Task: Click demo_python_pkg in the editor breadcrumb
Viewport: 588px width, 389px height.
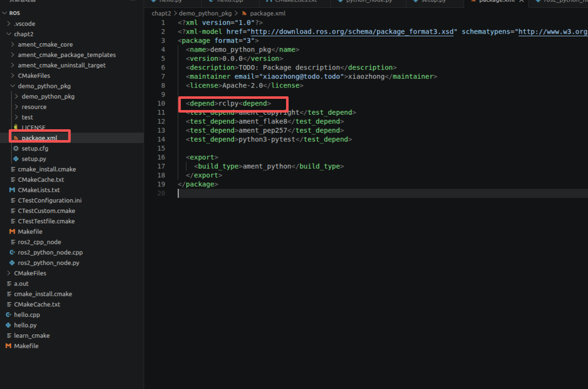Action: click(x=205, y=13)
